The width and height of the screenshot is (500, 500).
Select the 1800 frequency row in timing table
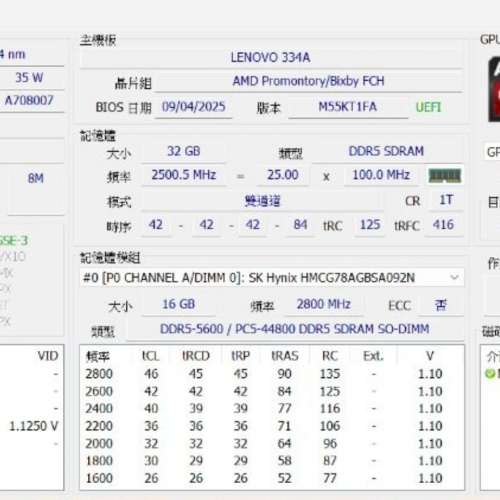click(271, 461)
